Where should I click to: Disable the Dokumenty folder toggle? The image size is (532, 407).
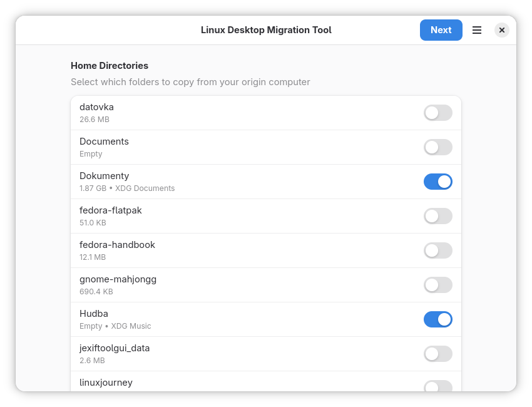click(437, 182)
